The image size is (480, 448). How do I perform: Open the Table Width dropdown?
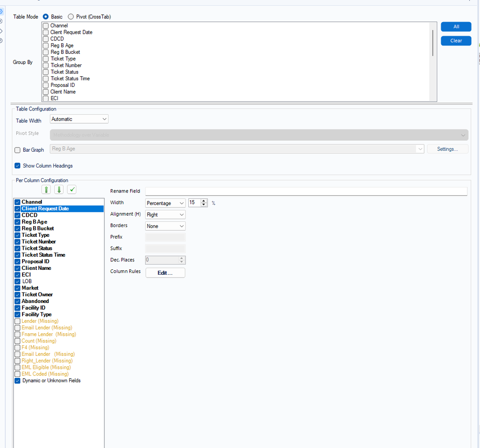[x=79, y=119]
